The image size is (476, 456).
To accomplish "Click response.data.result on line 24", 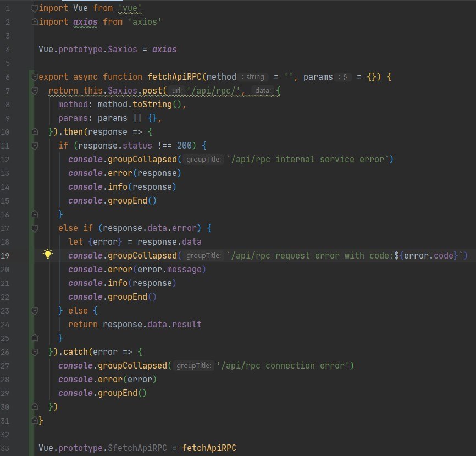I will 152,325.
